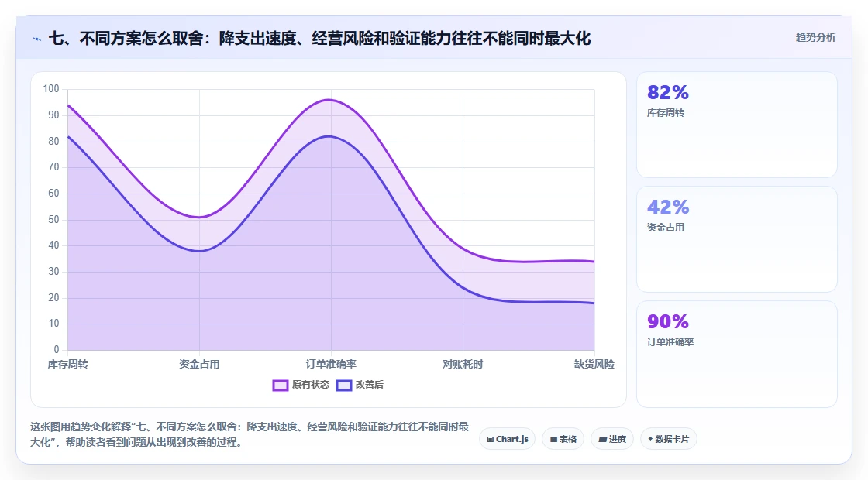Open the 42% 资金占用 card
868x480 pixels.
point(737,239)
